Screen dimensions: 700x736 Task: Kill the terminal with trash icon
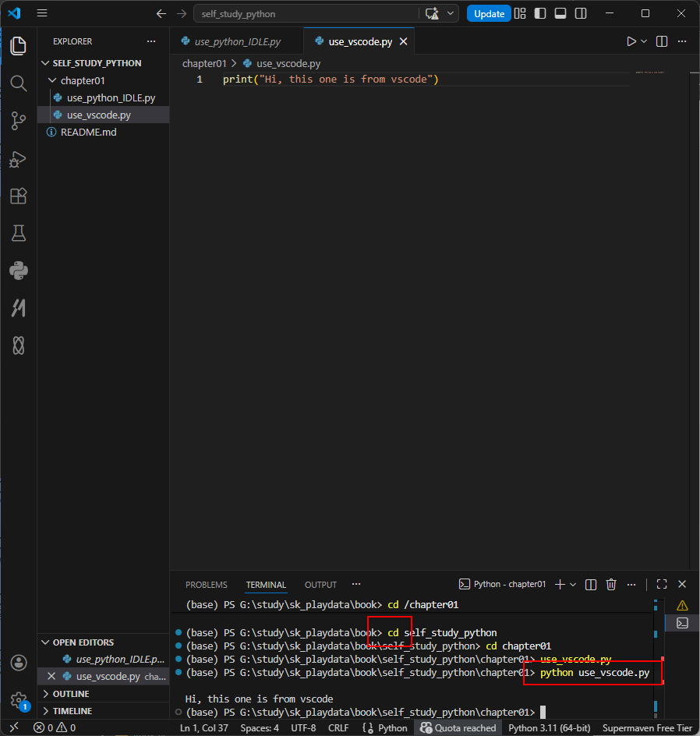[611, 585]
